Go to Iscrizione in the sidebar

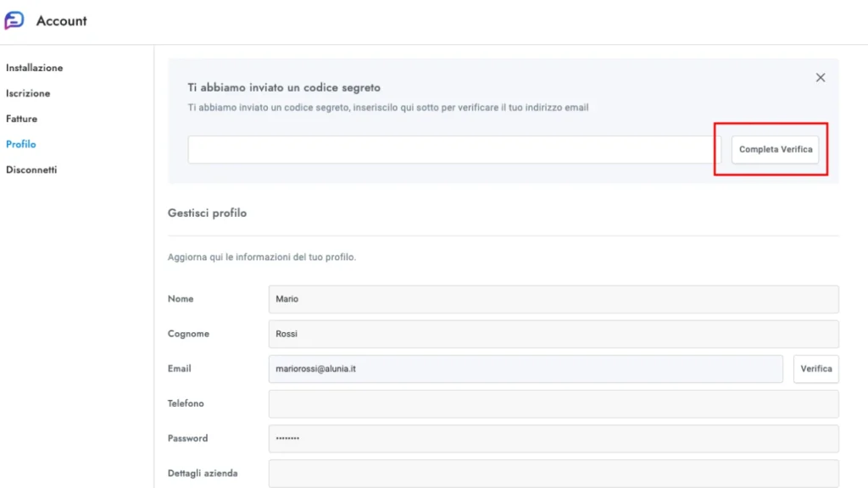point(28,93)
